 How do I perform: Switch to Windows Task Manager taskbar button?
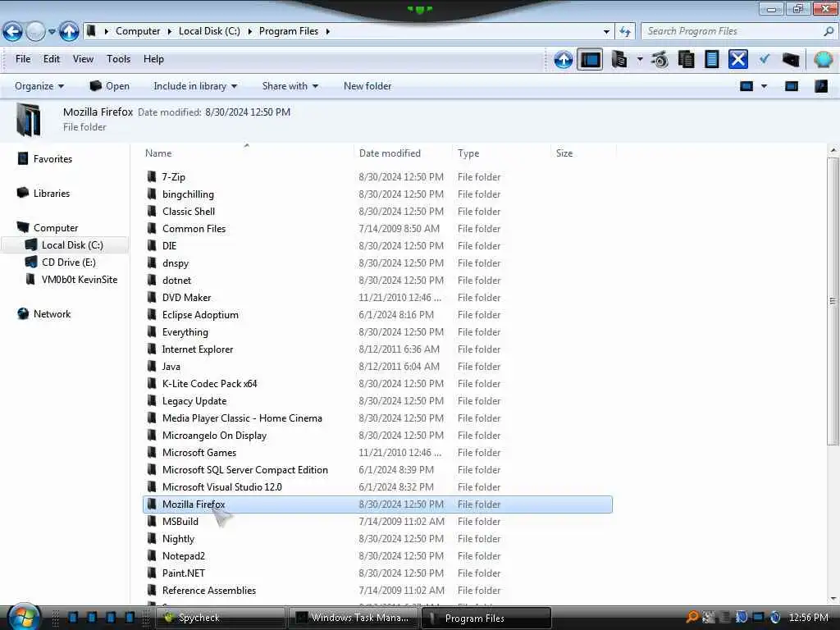354,618
